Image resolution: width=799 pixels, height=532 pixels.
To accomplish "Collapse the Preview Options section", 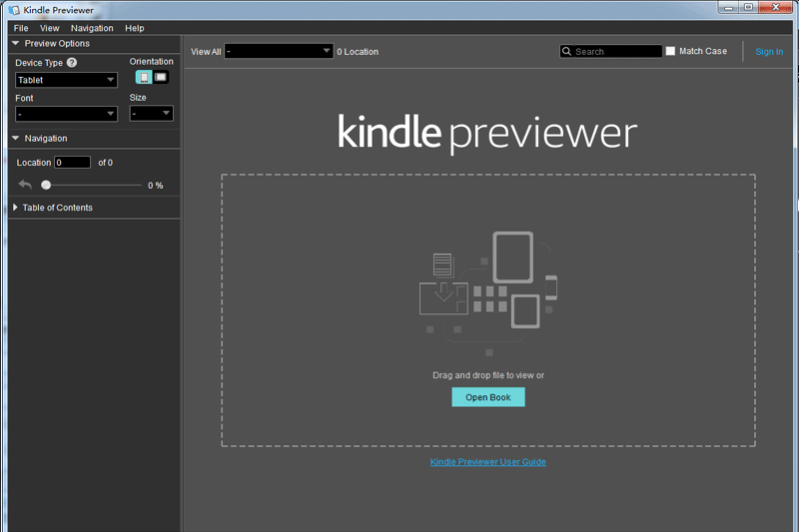I will tap(15, 43).
